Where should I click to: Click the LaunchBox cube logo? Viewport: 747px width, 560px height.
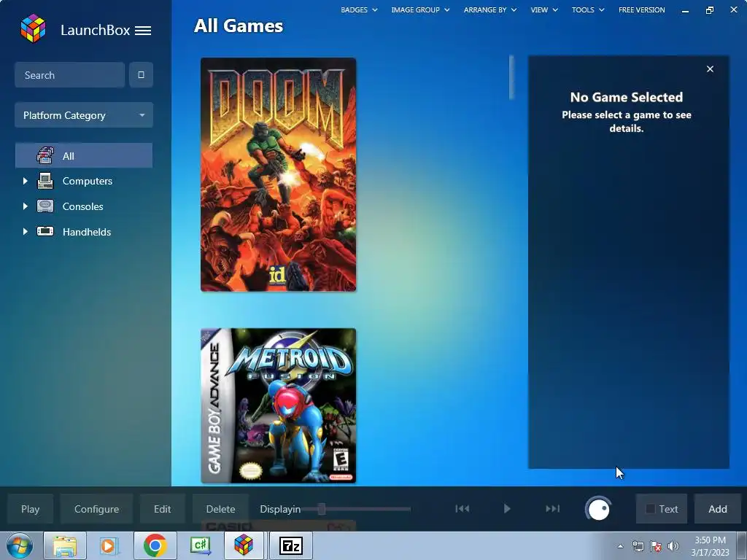coord(33,28)
